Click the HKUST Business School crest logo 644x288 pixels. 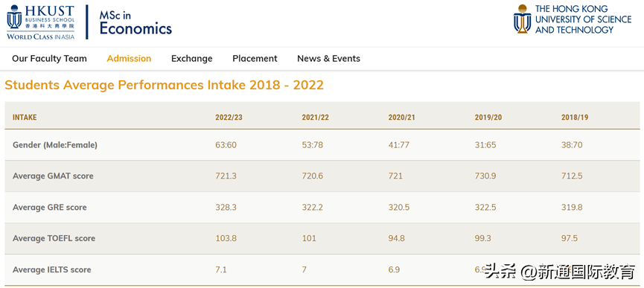click(x=14, y=17)
